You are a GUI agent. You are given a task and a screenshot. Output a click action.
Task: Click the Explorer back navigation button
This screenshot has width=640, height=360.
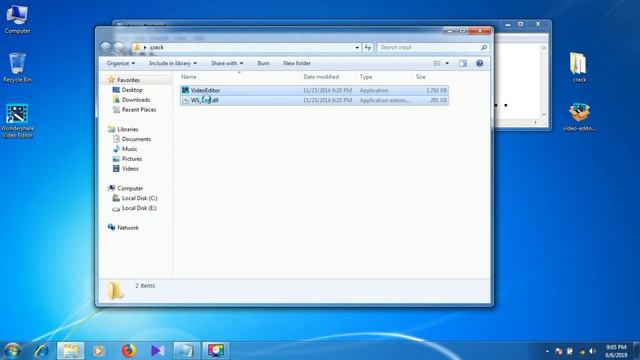[106, 47]
